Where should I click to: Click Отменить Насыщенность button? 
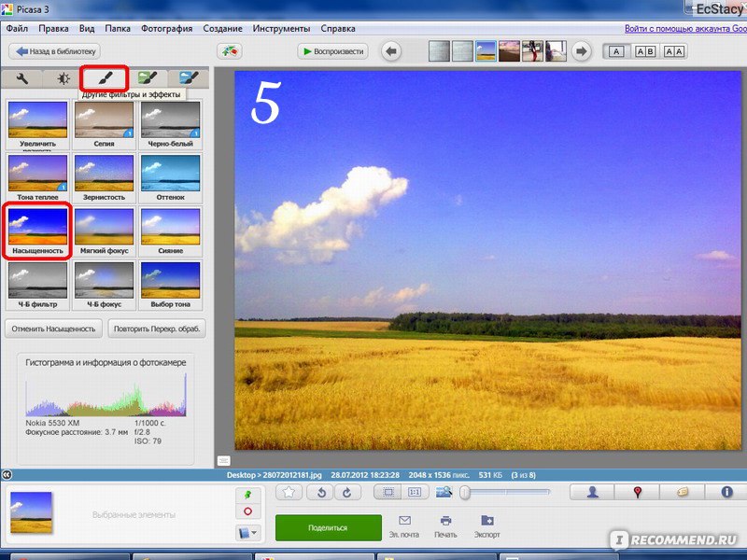(x=53, y=329)
